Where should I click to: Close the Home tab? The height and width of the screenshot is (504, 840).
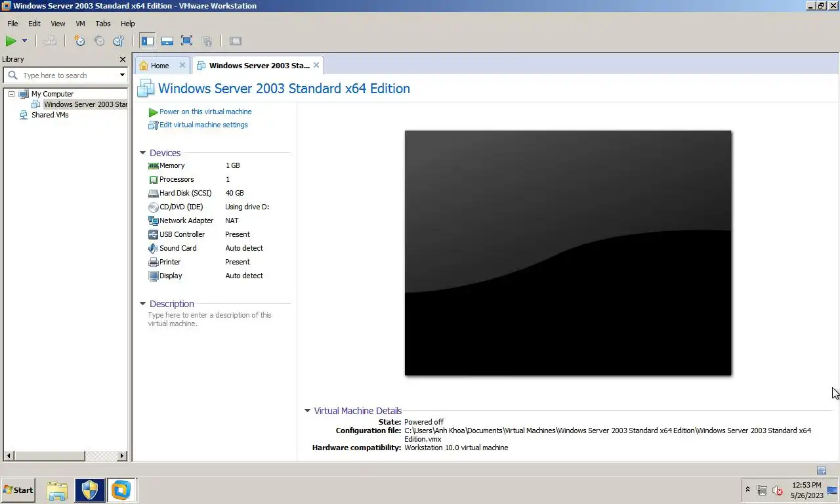coord(182,66)
